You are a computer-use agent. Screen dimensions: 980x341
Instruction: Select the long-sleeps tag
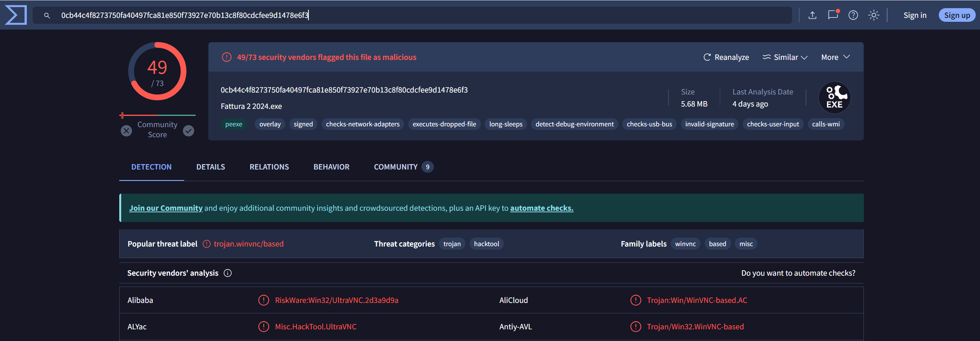point(506,124)
